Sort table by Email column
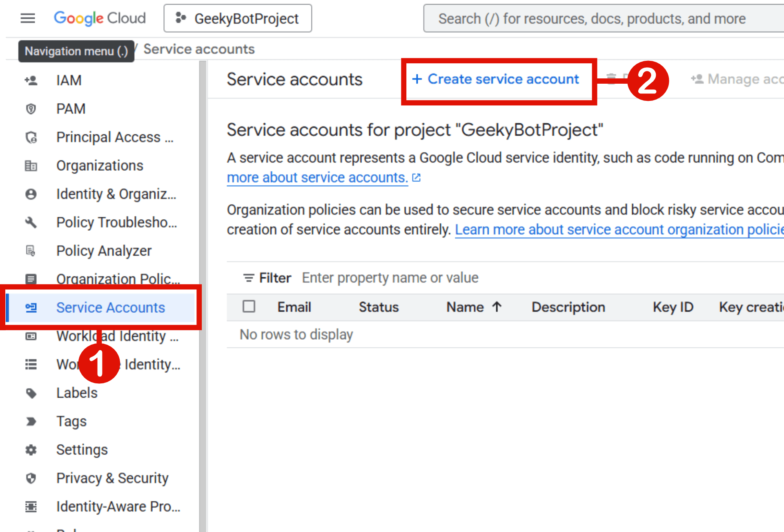784x532 pixels. point(294,307)
